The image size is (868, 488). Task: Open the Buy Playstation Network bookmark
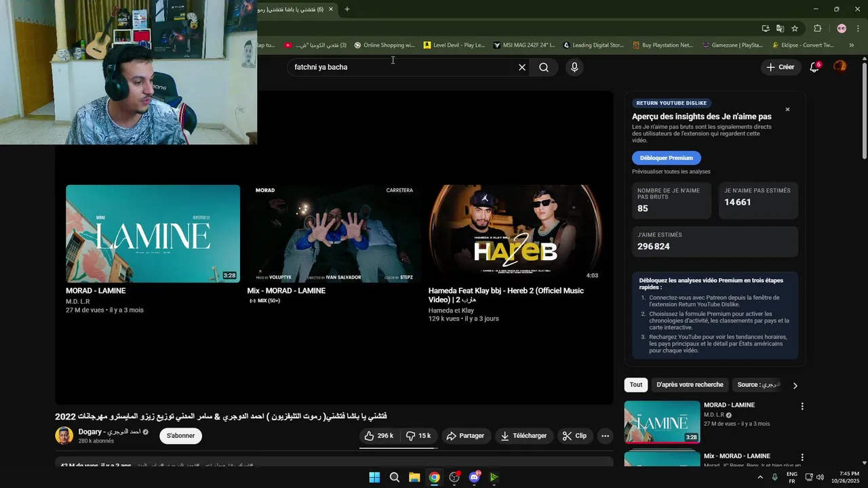click(663, 45)
